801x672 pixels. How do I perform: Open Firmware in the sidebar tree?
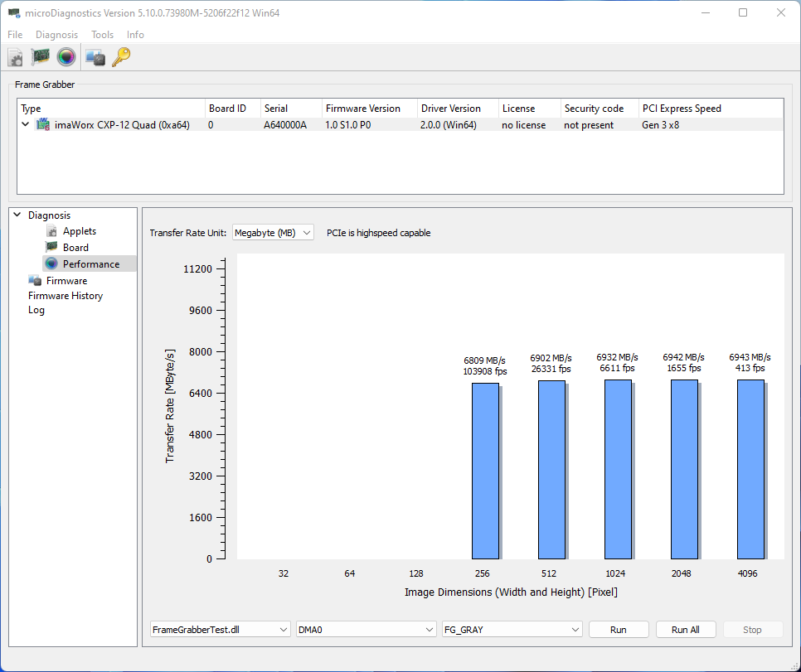(x=66, y=281)
